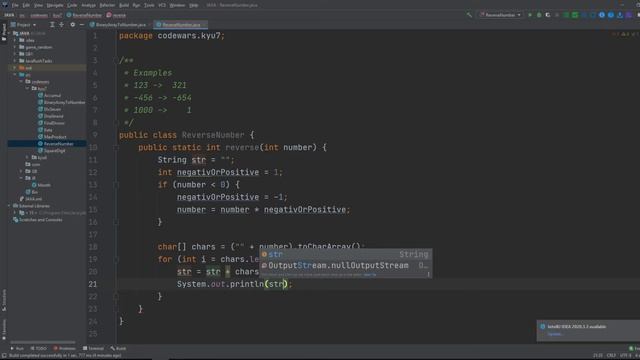Open the Help menu
640x360 pixels.
coord(194,5)
